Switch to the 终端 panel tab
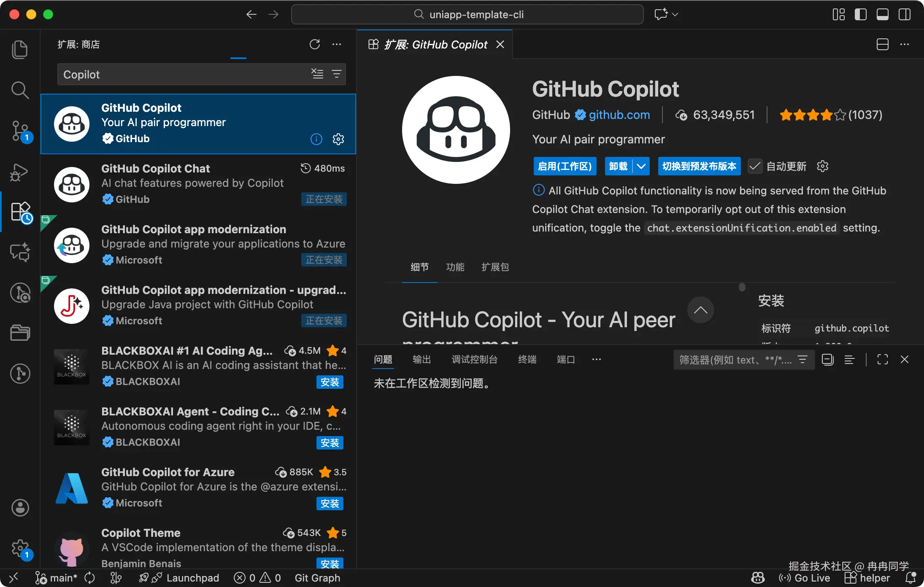The height and width of the screenshot is (587, 924). [x=527, y=359]
